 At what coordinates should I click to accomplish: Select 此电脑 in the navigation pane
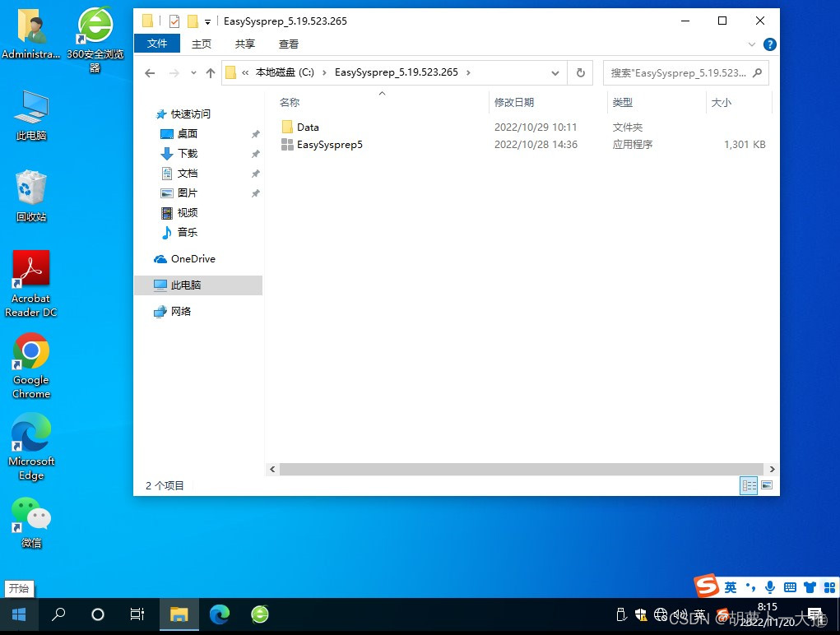(x=185, y=285)
